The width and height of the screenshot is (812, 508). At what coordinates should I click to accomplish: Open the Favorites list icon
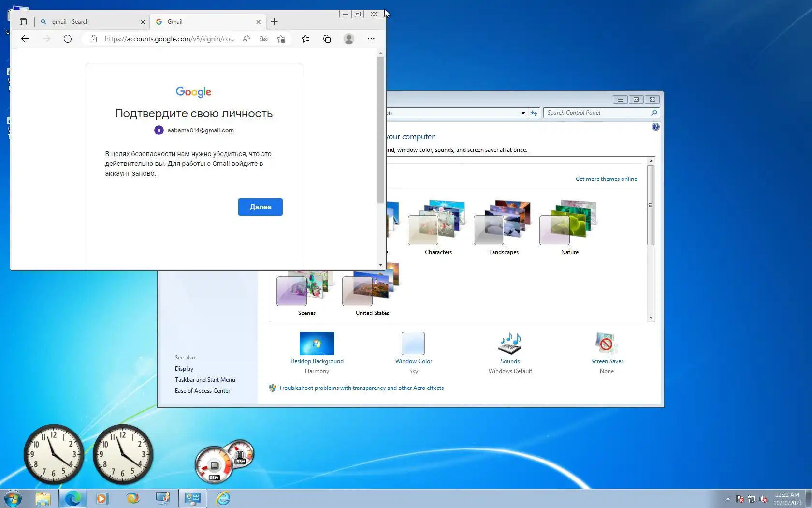coord(305,39)
